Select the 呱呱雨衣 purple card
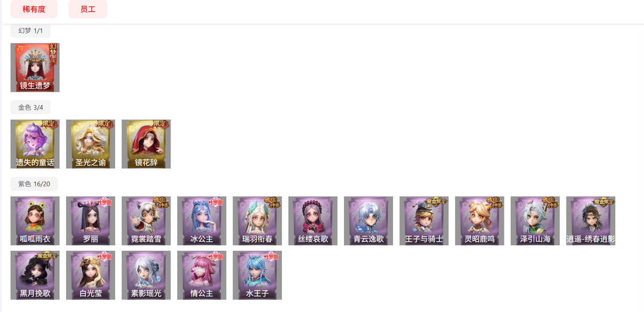This screenshot has width=644, height=312. point(35,220)
